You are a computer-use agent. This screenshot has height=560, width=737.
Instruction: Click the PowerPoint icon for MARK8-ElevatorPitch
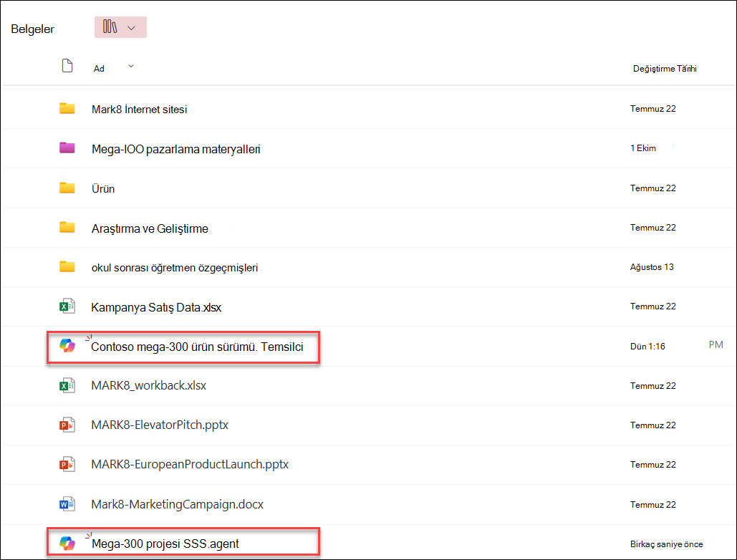(67, 425)
